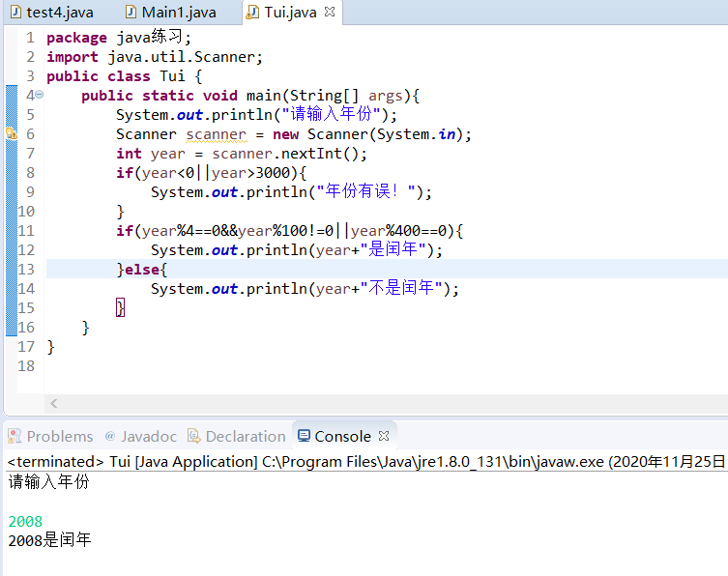Click the "不是闰年" println on line 14
Screen dimensions: 728x576
305,289
